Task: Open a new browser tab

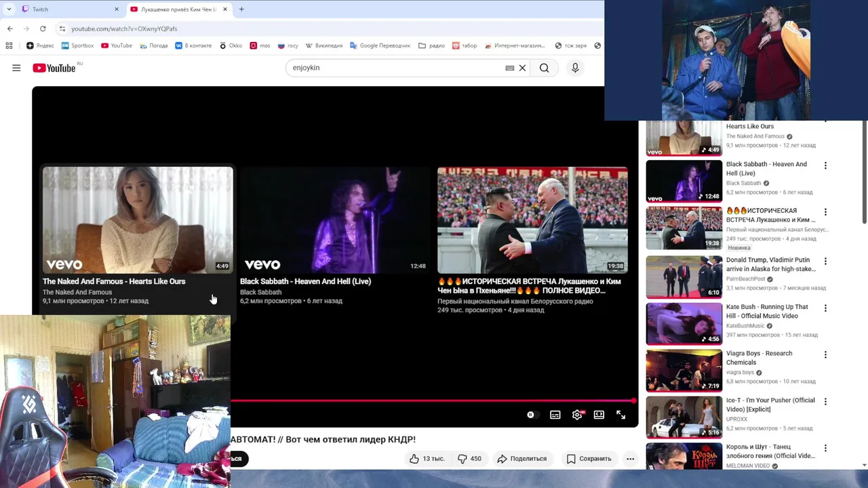Action: pos(241,9)
